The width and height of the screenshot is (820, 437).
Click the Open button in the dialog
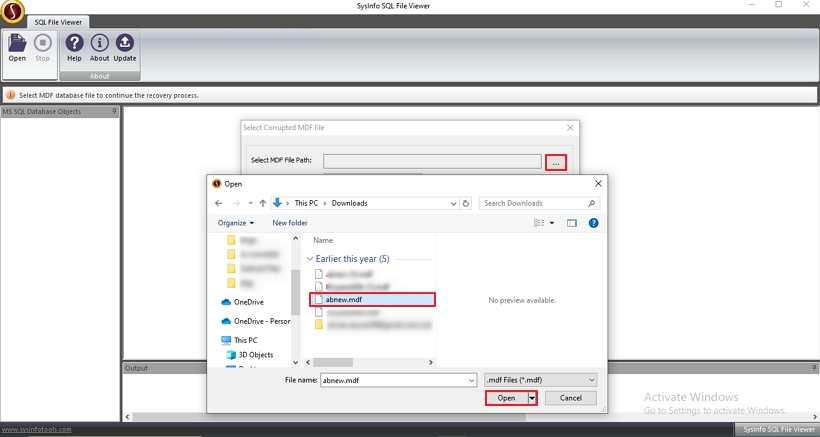pos(506,398)
